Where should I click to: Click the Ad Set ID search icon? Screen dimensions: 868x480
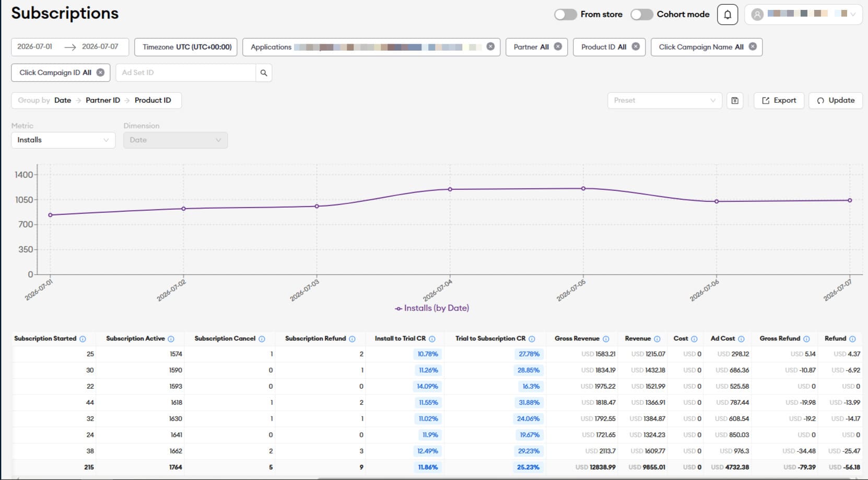click(x=264, y=73)
